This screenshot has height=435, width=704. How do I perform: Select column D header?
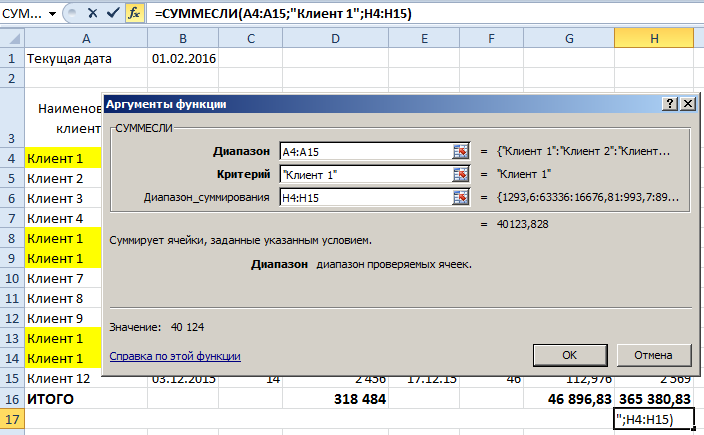[335, 39]
